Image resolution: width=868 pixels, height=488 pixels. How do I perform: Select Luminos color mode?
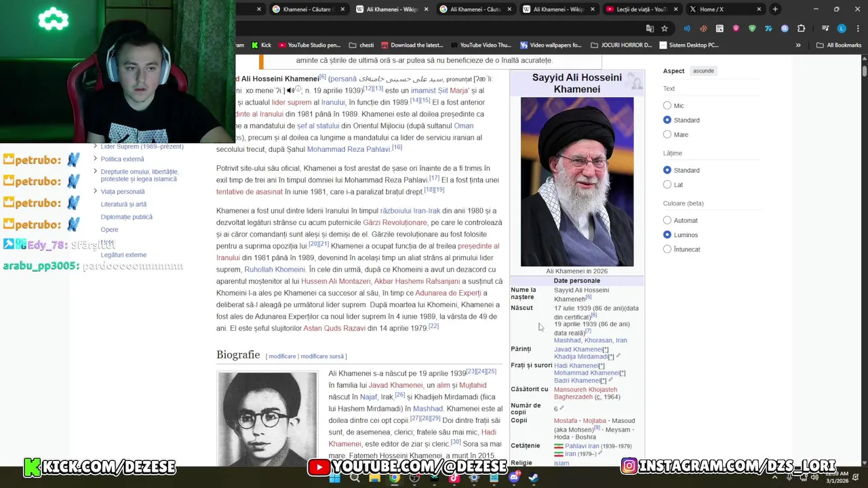pyautogui.click(x=667, y=235)
